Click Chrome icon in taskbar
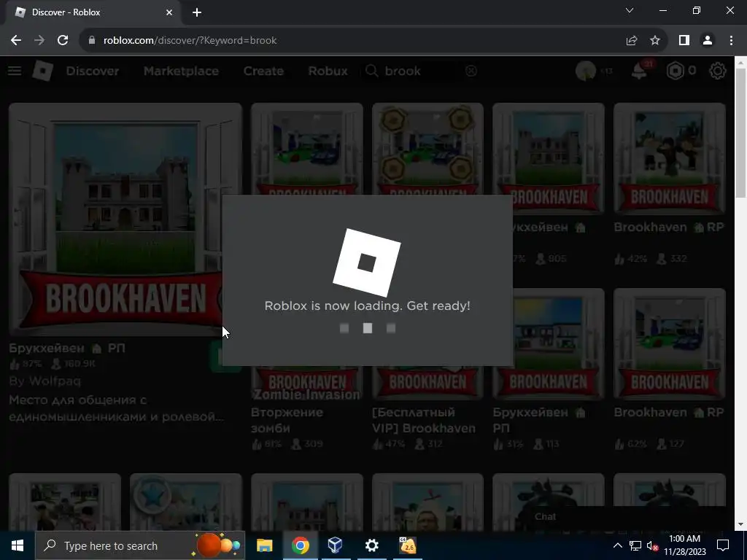Image resolution: width=747 pixels, height=560 pixels. coord(300,545)
